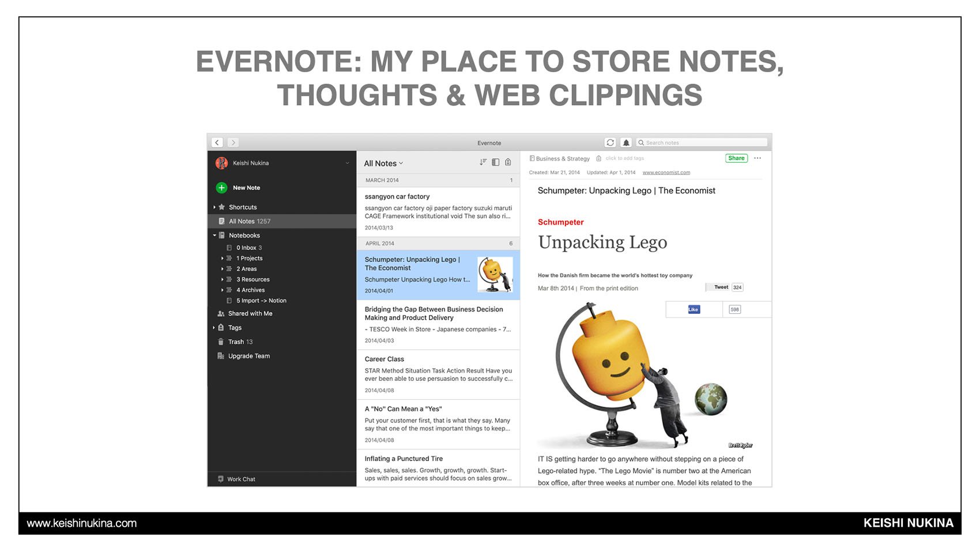The width and height of the screenshot is (980, 551).
Task: Click the Business & Strategy notebook selector
Action: (560, 158)
